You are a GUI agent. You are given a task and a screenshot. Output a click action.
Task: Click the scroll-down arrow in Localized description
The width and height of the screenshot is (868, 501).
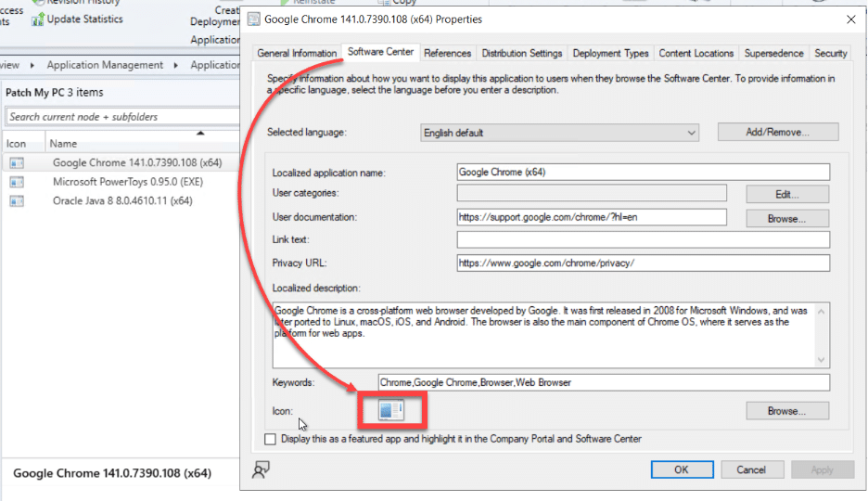(822, 360)
